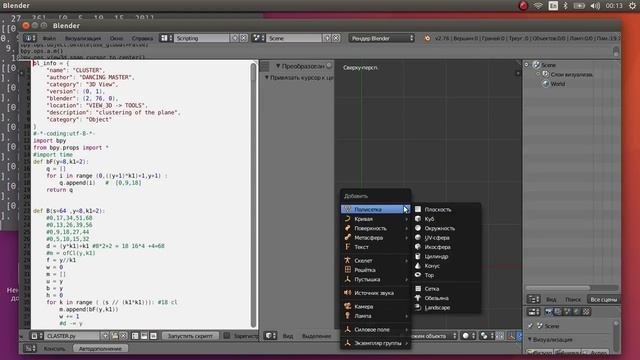Viewport: 640px width, 360px height.
Task: Select the World tab icon in properties
Action: point(577,312)
